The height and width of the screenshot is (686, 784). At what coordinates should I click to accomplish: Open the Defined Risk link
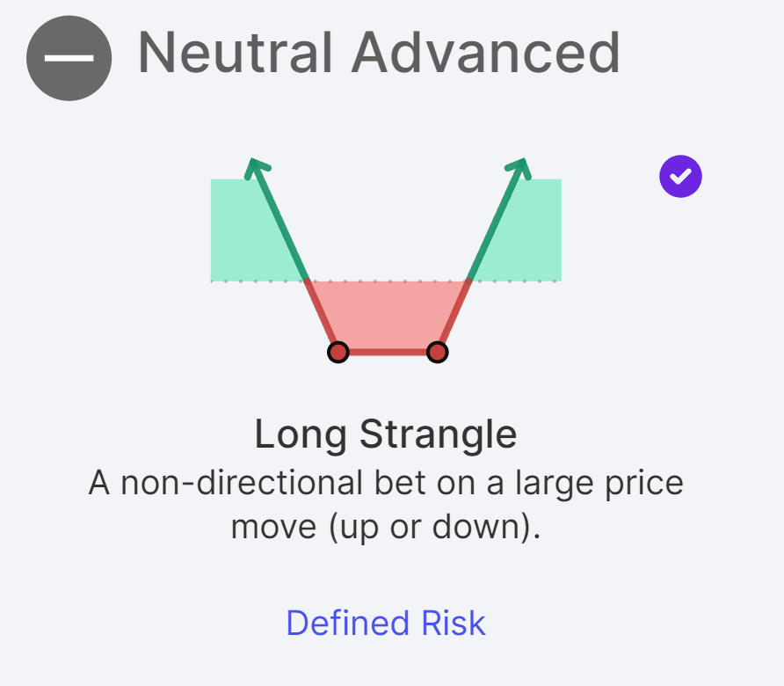[x=385, y=623]
